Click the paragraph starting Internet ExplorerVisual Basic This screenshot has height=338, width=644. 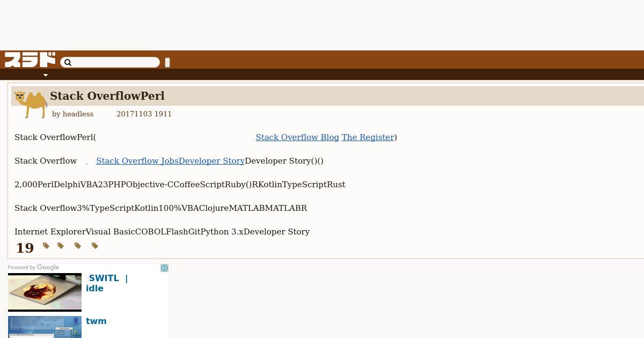pos(162,232)
